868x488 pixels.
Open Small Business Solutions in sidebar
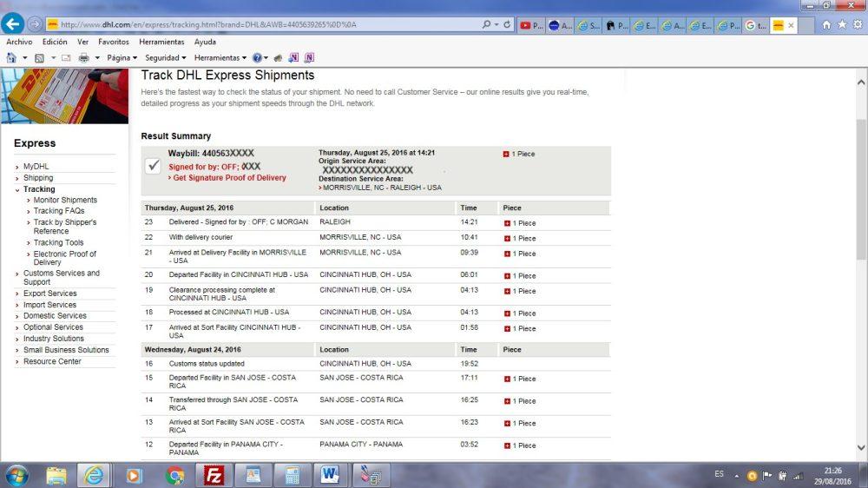point(66,350)
